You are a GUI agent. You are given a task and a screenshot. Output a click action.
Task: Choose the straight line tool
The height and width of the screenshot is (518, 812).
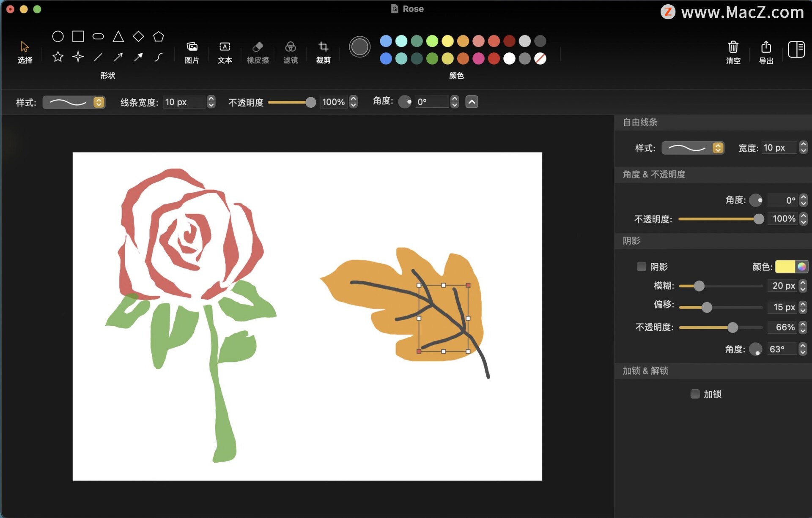click(98, 57)
